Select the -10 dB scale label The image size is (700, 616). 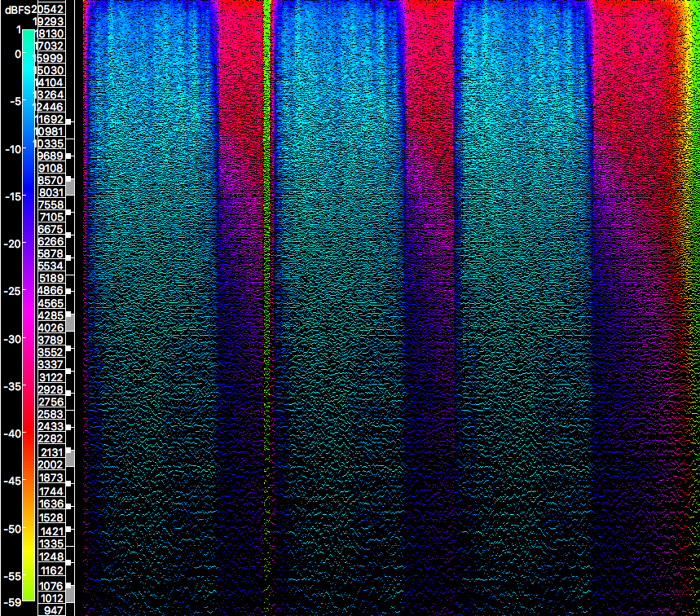pos(13,148)
